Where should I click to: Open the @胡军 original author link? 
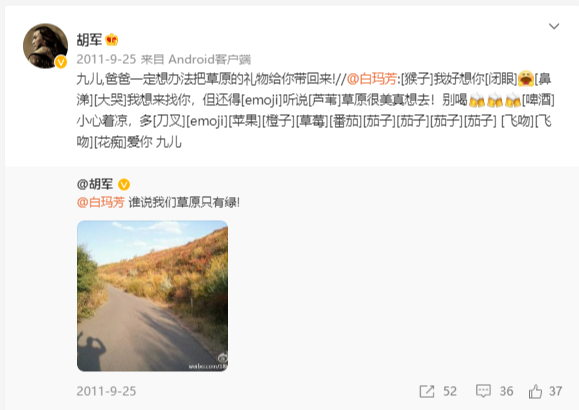pyautogui.click(x=95, y=184)
